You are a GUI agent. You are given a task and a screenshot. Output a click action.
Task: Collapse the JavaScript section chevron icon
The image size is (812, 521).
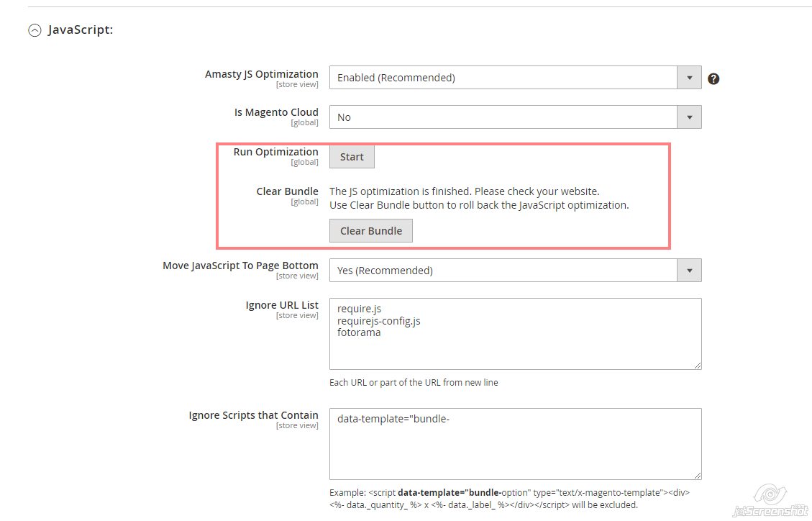click(x=34, y=30)
